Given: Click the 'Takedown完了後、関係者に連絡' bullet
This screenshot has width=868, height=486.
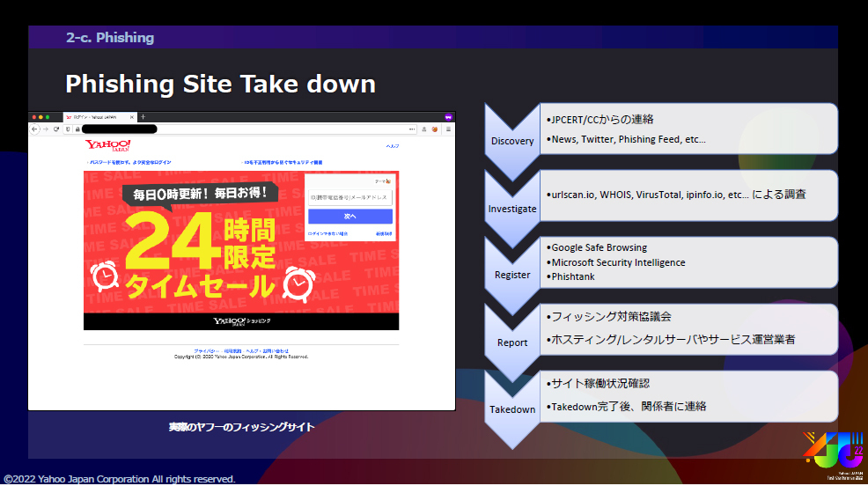Looking at the screenshot, I should click(x=626, y=406).
